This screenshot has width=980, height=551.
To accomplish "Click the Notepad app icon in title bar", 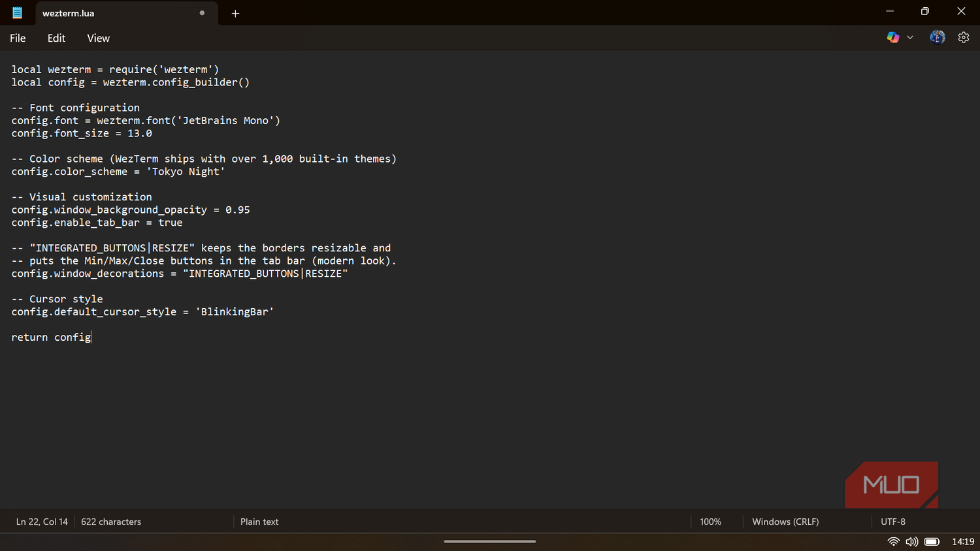I will [x=17, y=12].
